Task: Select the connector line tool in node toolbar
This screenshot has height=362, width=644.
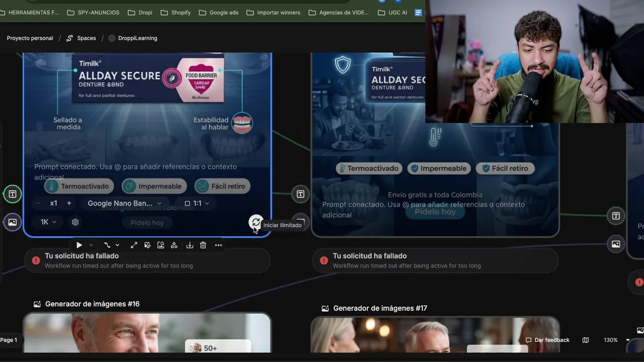Action: point(107,245)
